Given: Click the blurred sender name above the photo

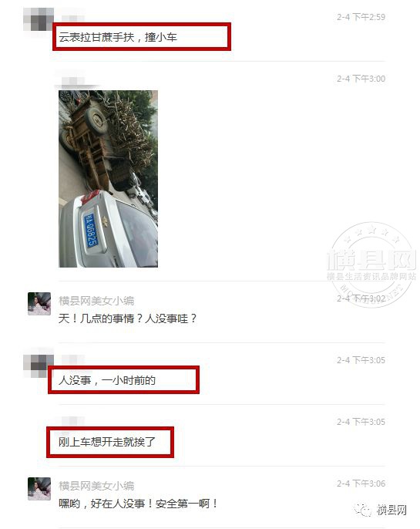Looking at the screenshot, I should point(72,81).
